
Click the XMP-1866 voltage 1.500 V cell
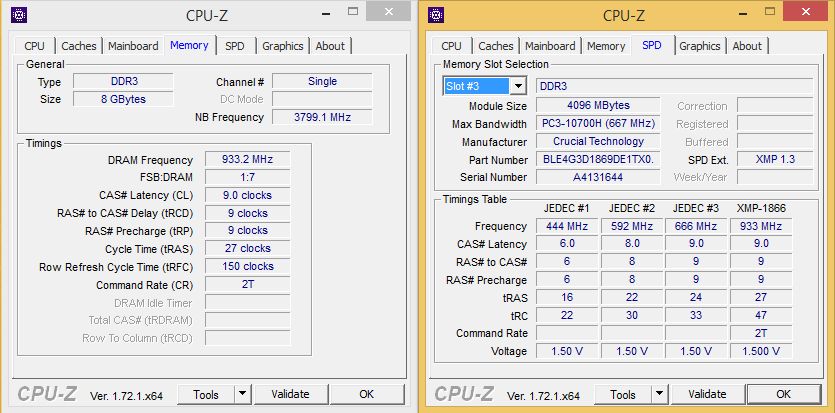coord(761,351)
